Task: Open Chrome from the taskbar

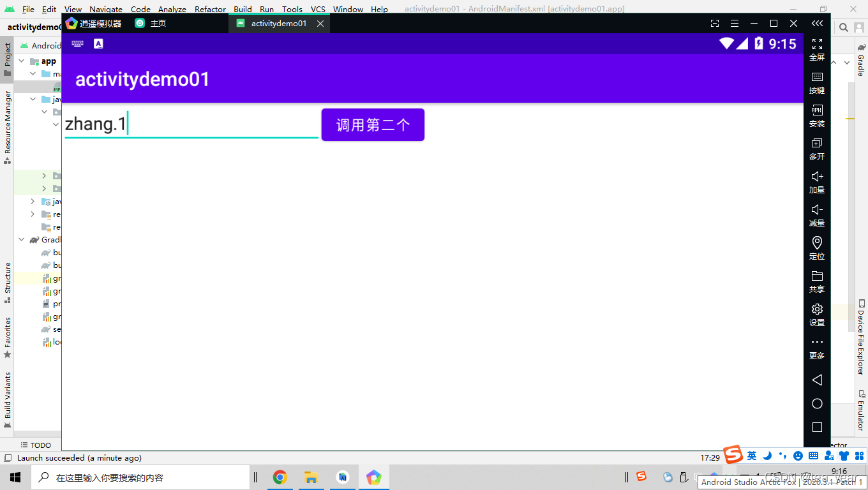Action: coord(280,477)
